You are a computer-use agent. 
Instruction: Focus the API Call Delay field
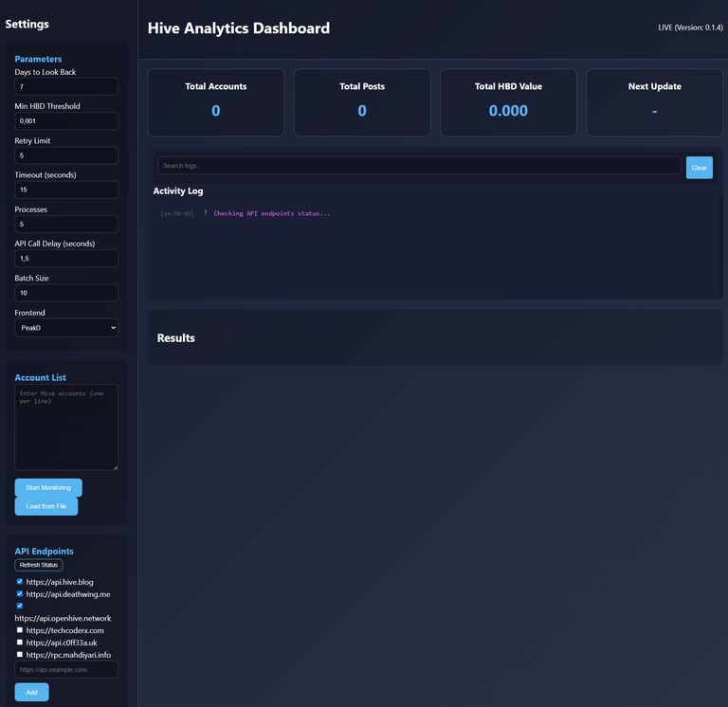[66, 259]
